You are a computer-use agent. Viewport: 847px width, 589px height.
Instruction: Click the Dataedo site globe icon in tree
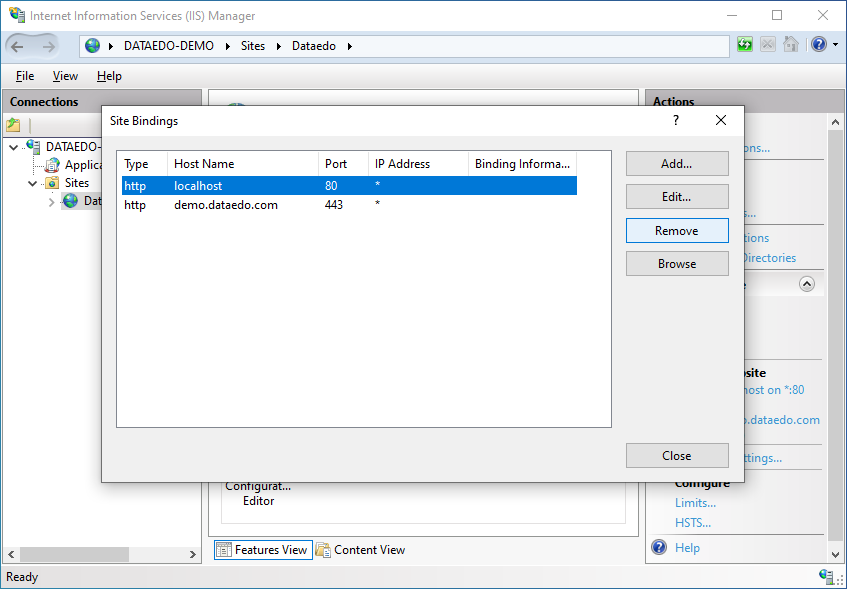pos(70,201)
